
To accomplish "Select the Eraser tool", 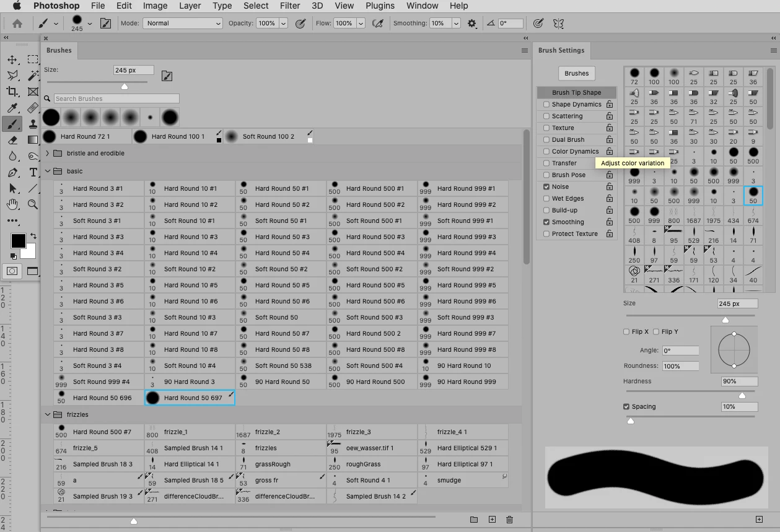I will coord(12,140).
